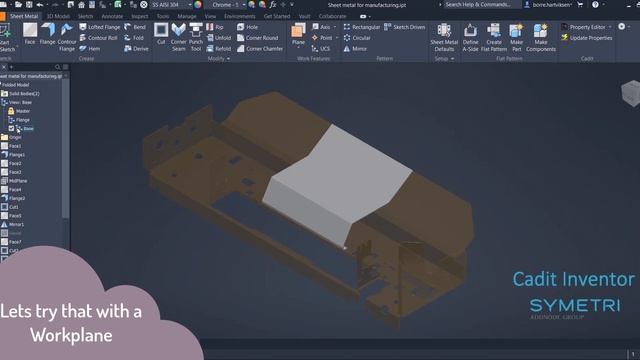
Task: Activate the Cut tool
Action: click(161, 33)
